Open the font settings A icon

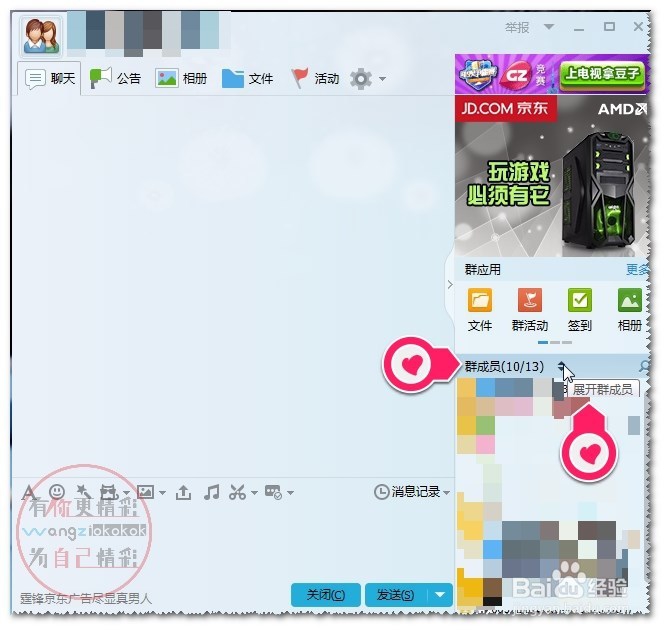tap(29, 492)
